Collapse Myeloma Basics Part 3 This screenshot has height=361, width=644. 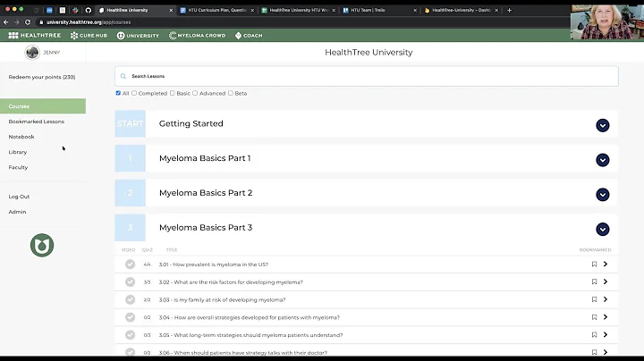click(603, 229)
